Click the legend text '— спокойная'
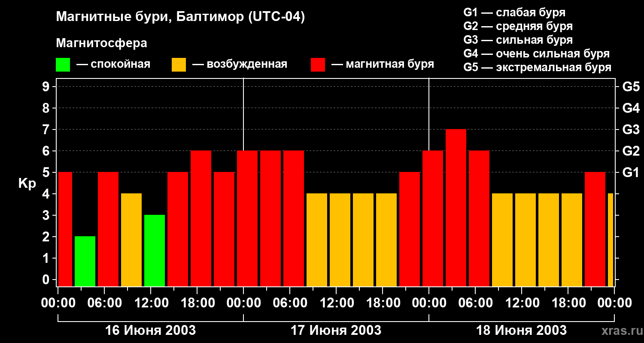The image size is (644, 343). click(x=113, y=64)
